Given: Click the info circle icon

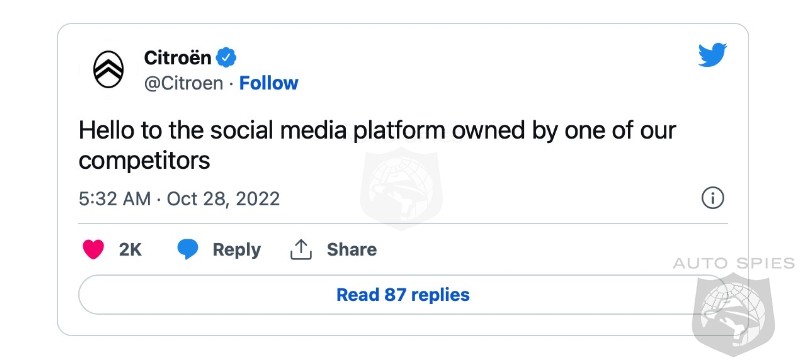Looking at the screenshot, I should [x=713, y=198].
